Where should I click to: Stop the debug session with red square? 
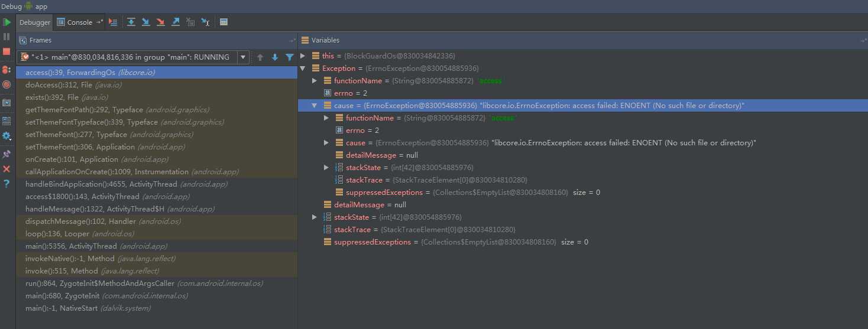pyautogui.click(x=7, y=51)
